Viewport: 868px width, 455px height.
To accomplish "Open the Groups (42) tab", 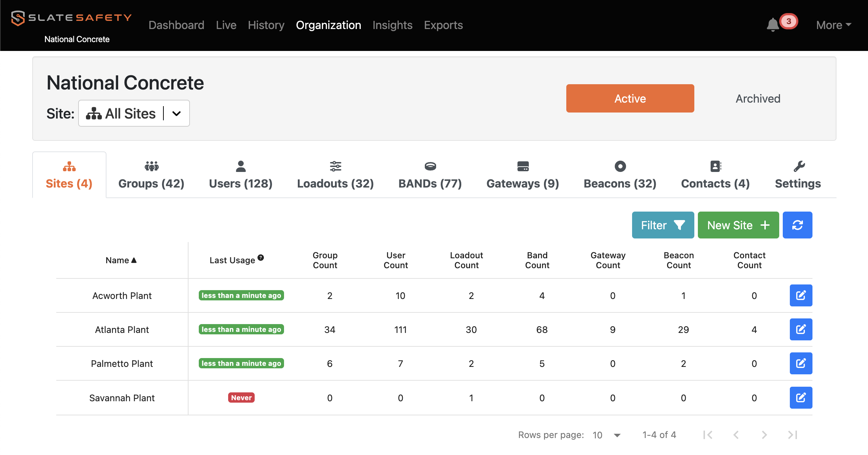I will (151, 175).
